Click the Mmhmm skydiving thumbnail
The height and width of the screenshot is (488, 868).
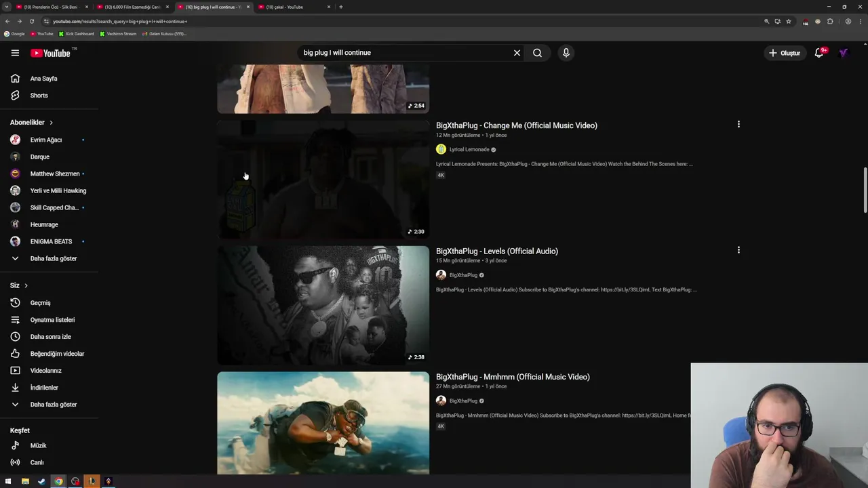point(323,423)
